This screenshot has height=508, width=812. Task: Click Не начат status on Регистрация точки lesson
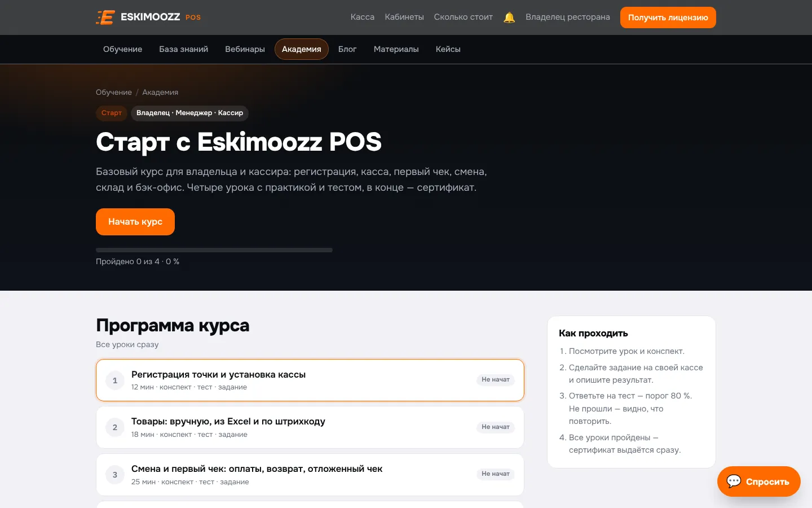pyautogui.click(x=496, y=380)
